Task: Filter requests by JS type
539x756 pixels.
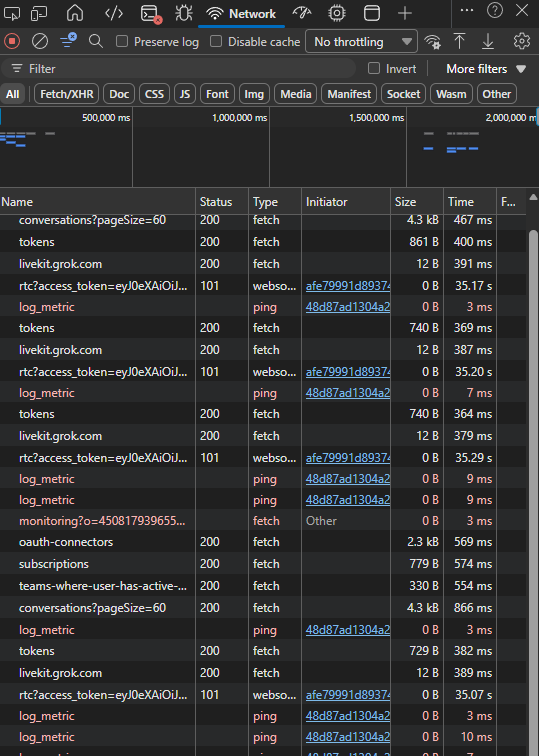Action: (x=185, y=94)
